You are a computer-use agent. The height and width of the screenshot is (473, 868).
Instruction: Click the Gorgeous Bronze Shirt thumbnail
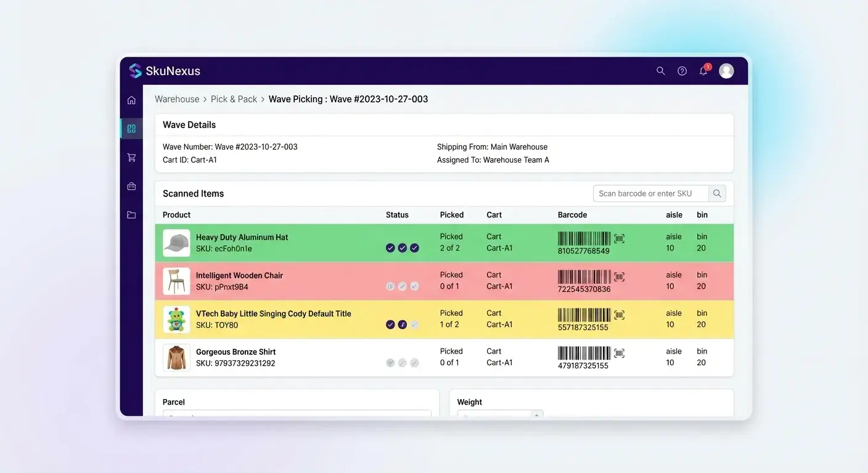(176, 358)
